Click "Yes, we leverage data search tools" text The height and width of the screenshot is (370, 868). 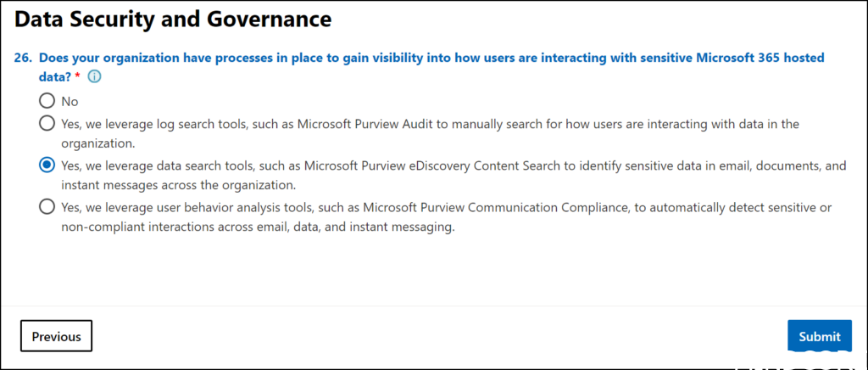156,165
